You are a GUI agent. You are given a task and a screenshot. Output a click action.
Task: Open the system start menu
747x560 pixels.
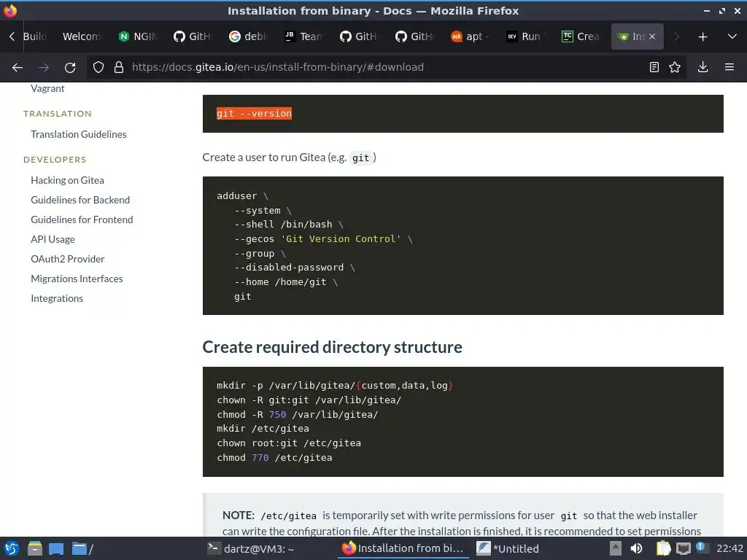pos(12,548)
